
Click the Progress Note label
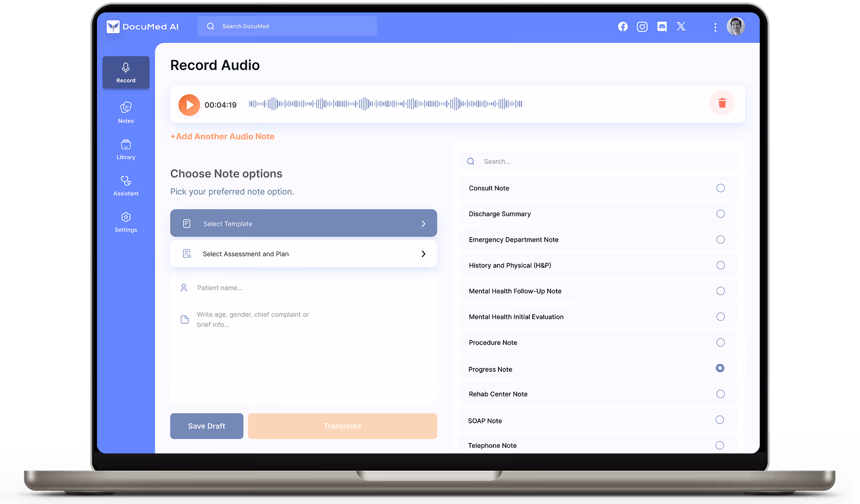point(490,369)
